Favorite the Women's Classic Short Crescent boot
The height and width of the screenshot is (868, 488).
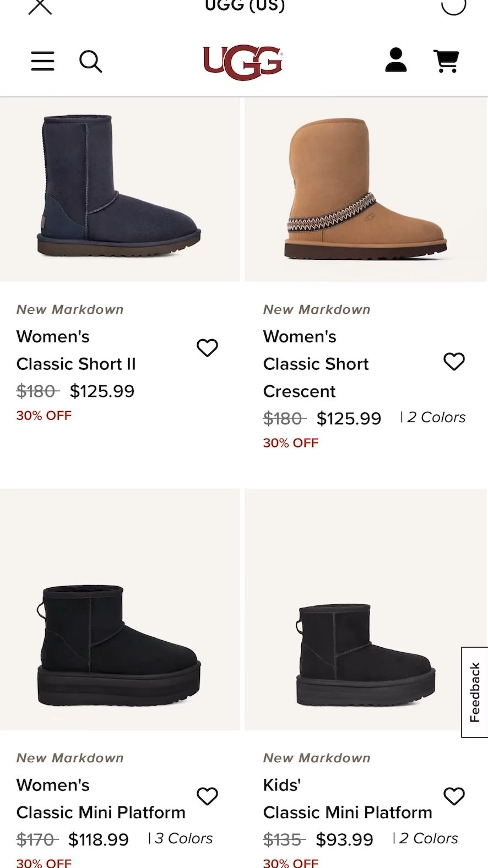[x=454, y=362]
